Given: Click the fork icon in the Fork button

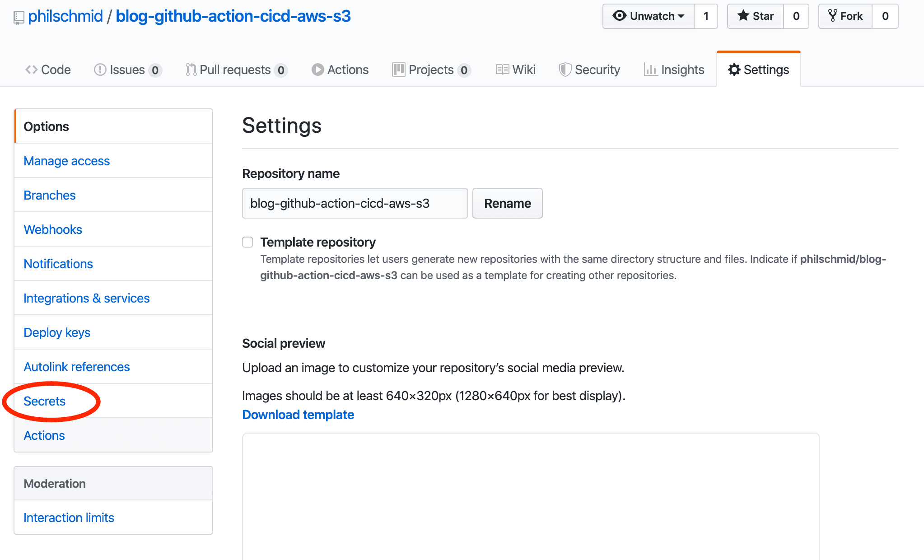Looking at the screenshot, I should coord(832,16).
